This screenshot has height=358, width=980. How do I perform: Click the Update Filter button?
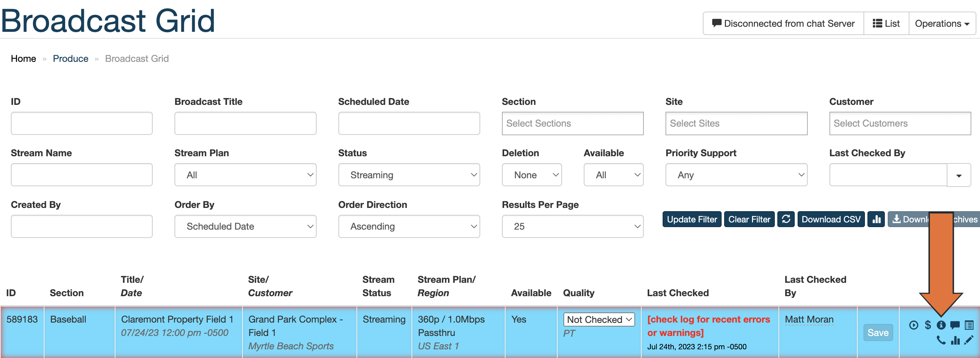(x=692, y=219)
